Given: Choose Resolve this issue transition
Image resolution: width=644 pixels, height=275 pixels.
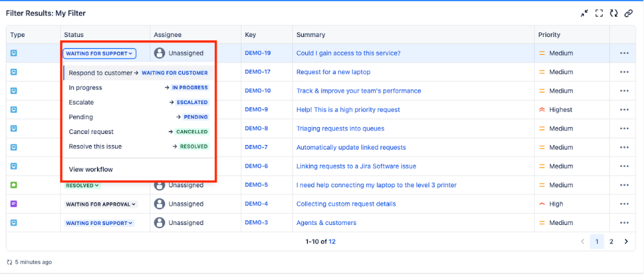Looking at the screenshot, I should click(x=139, y=146).
